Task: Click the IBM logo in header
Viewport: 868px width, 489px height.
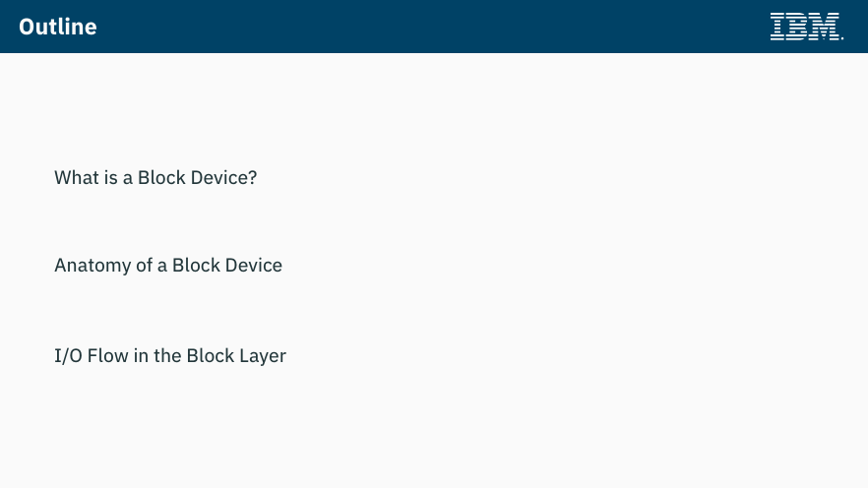Action: 807,27
